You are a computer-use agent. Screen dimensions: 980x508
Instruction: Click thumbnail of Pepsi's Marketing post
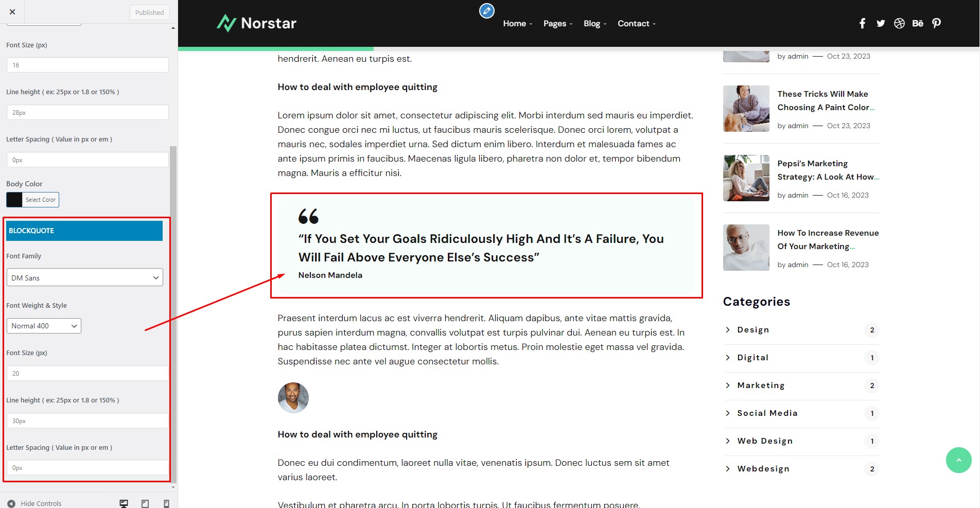point(746,178)
